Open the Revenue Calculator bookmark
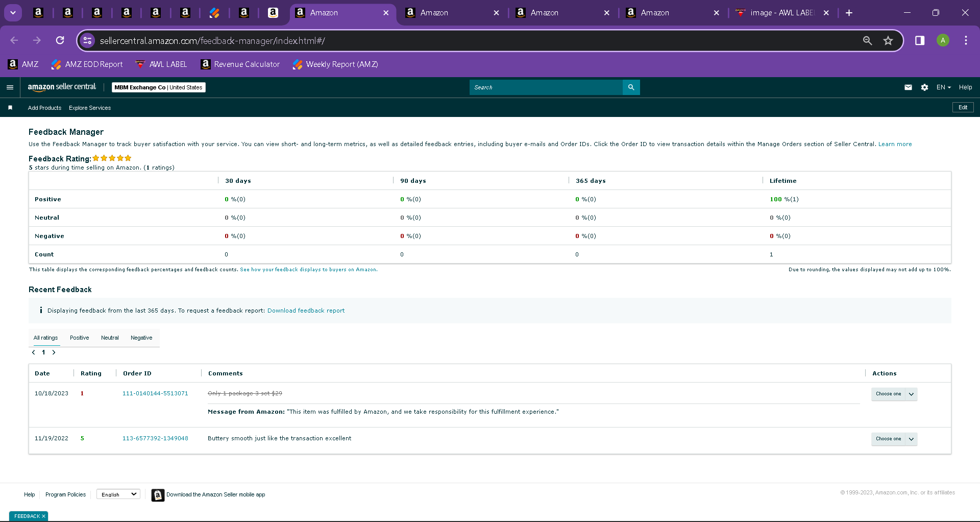Viewport: 980px width, 522px height. [x=240, y=64]
